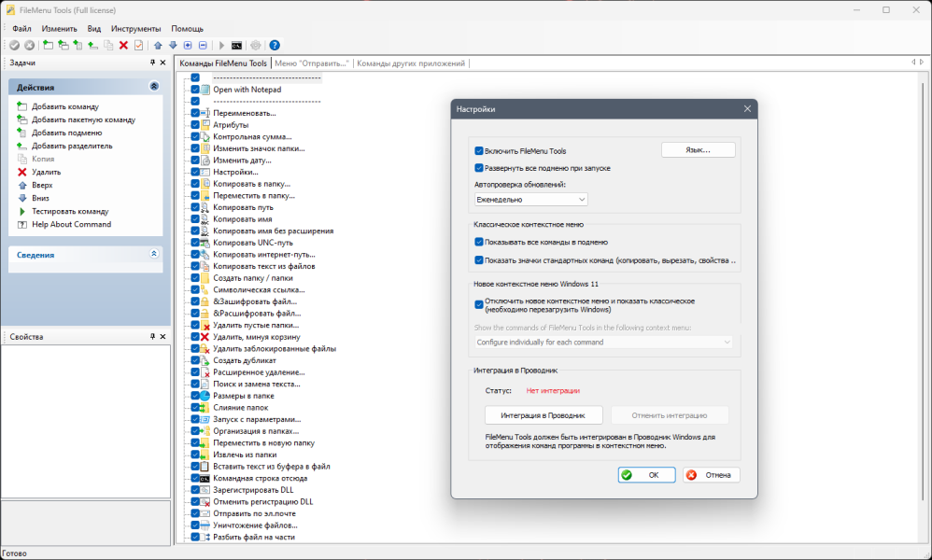Screen dimensions: 932x560
Task: Click the document with checkmark toolbar icon
Action: 138,45
